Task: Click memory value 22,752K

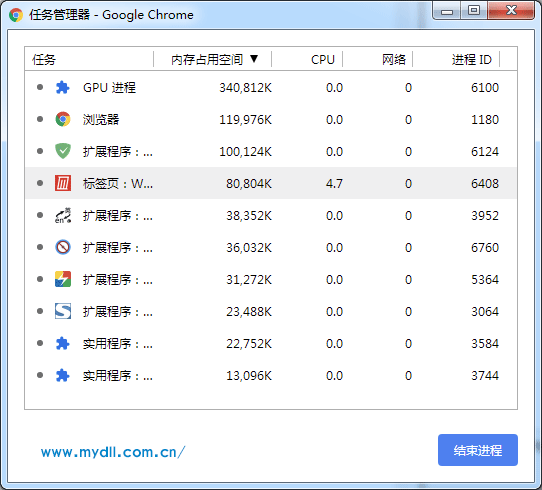Action: click(249, 343)
